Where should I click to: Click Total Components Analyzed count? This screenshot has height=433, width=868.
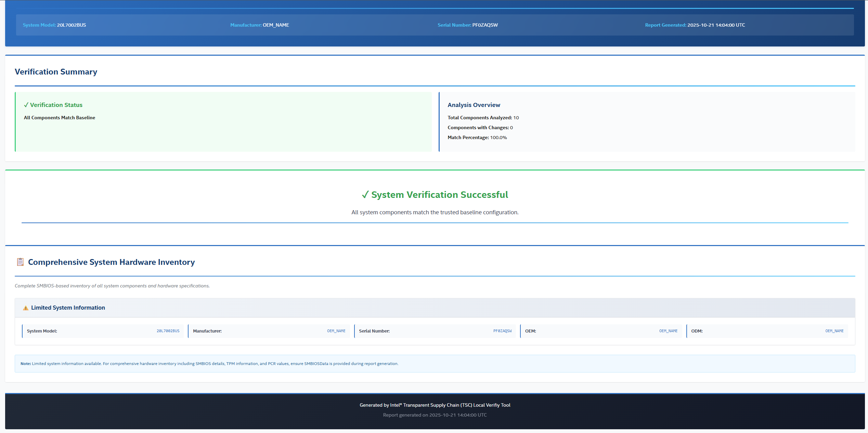pos(516,118)
